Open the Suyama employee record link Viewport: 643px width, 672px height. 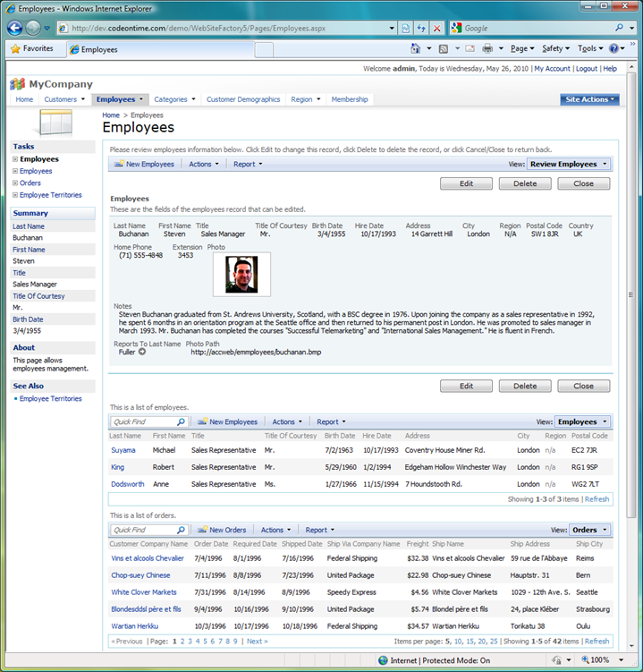point(123,450)
